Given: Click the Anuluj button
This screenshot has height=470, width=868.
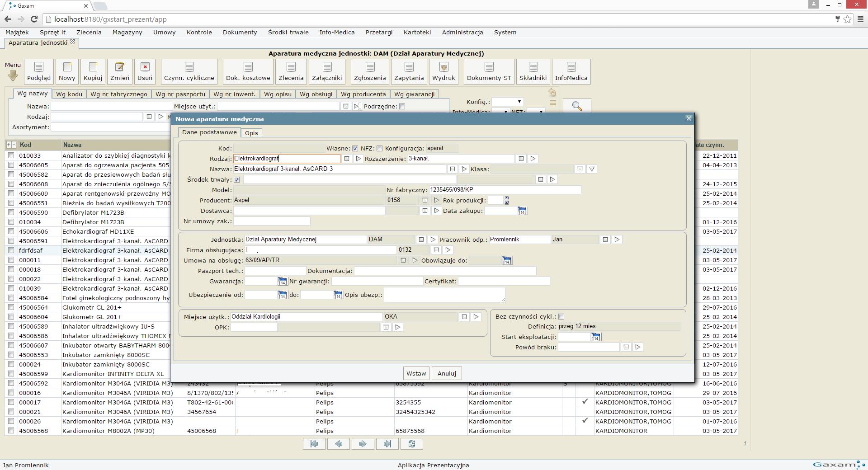Looking at the screenshot, I should (x=447, y=373).
